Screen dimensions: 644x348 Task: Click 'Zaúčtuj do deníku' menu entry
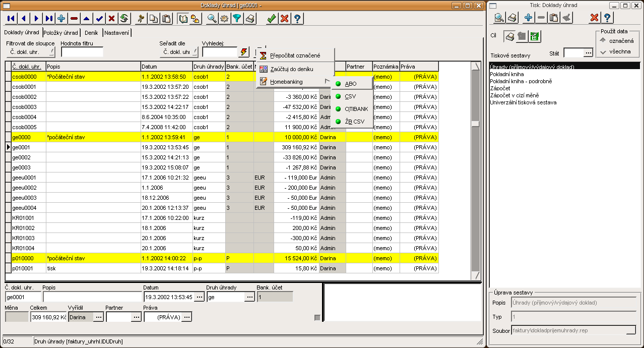(291, 69)
